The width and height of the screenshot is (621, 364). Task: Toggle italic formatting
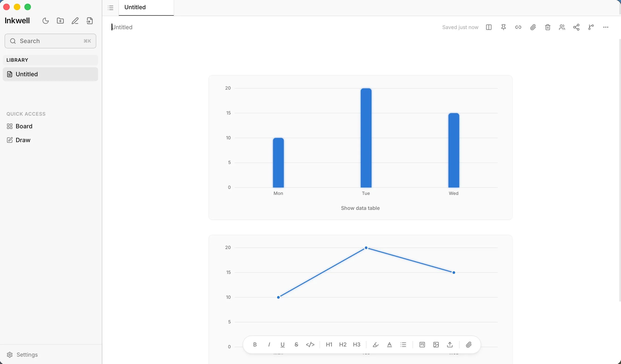[x=269, y=344]
